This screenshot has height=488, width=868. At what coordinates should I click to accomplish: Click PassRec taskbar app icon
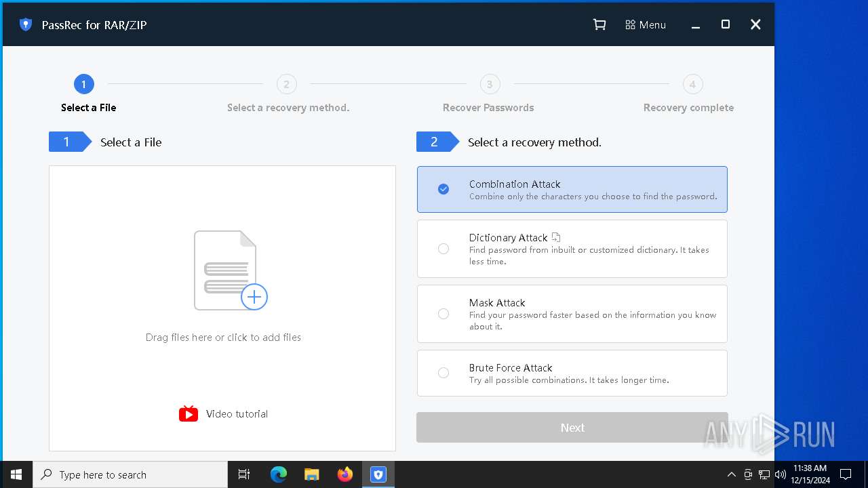coord(378,474)
